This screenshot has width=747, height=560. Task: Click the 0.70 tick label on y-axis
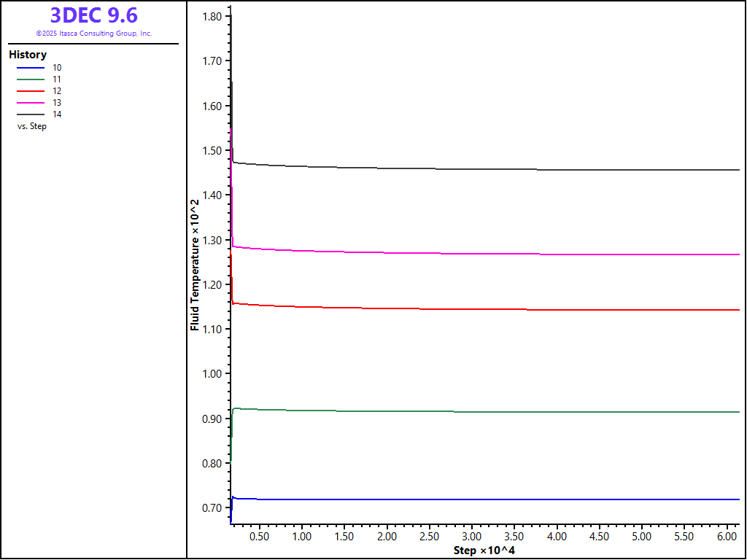tap(214, 508)
